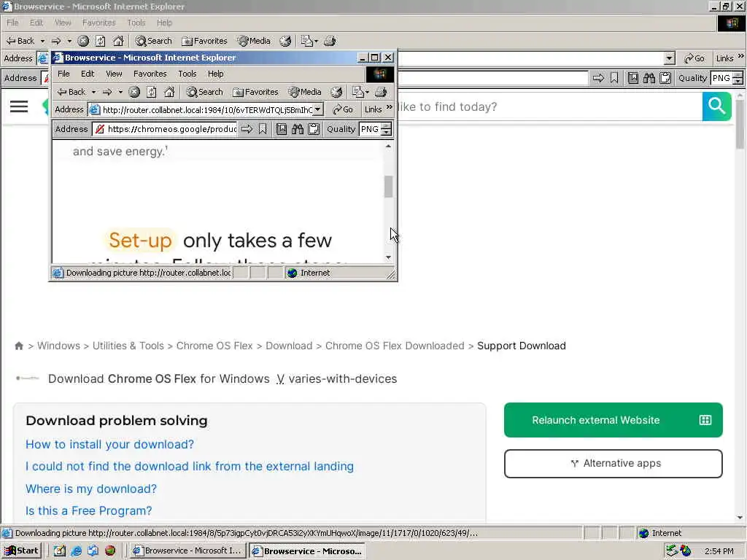Click Mail icon in the front window
This screenshot has width=747, height=560.
tap(357, 92)
